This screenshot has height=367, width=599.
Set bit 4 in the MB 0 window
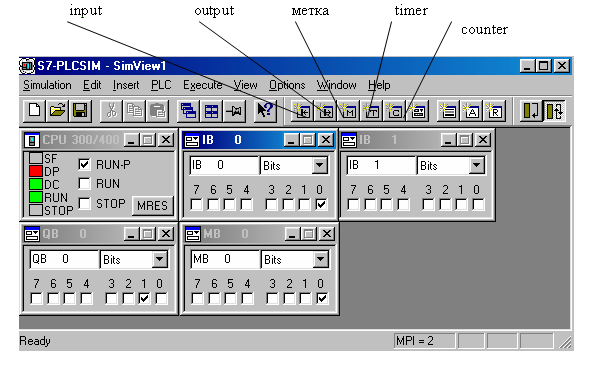[247, 298]
